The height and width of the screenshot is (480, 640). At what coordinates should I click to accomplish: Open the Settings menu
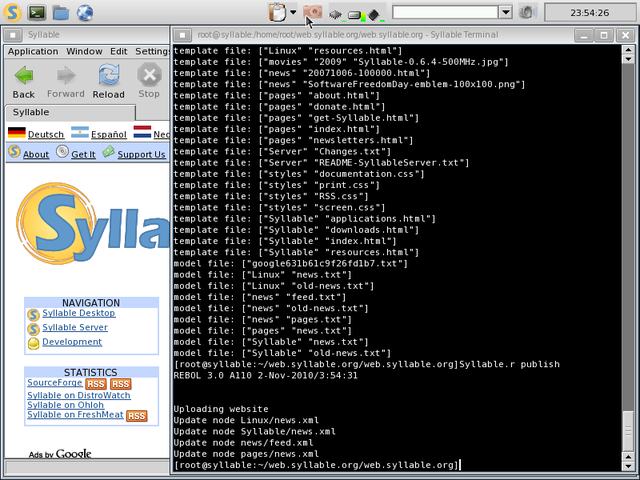[x=152, y=51]
